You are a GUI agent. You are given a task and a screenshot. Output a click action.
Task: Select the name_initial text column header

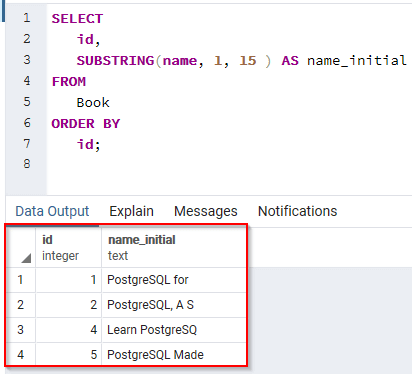click(174, 248)
